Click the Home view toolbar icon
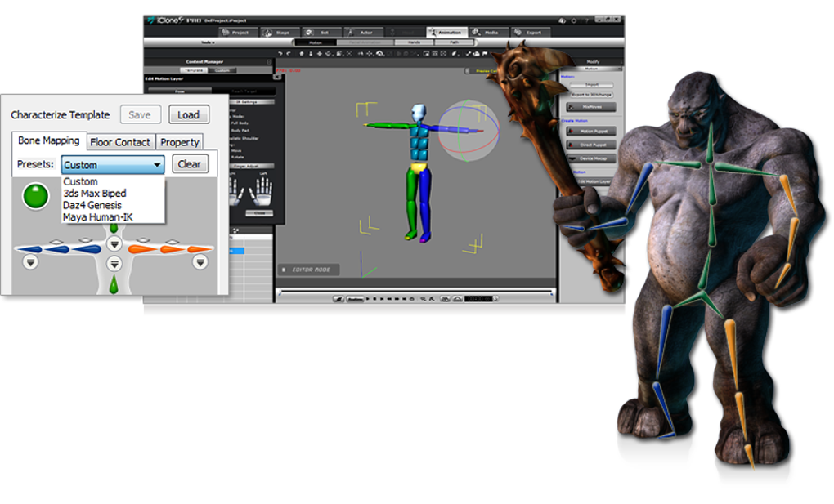This screenshot has width=834, height=504. tap(302, 54)
